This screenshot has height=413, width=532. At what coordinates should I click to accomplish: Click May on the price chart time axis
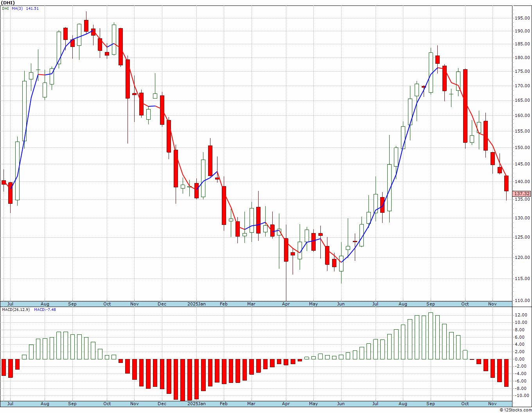(x=313, y=304)
